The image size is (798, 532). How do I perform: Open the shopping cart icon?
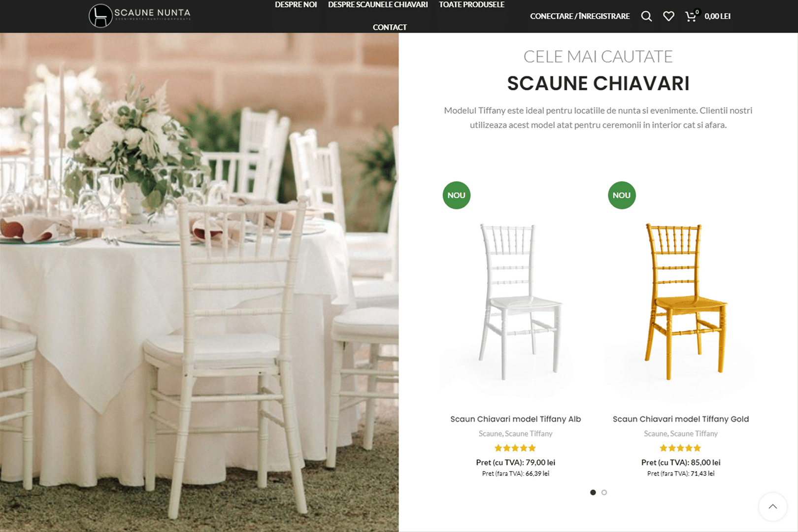[x=692, y=16]
